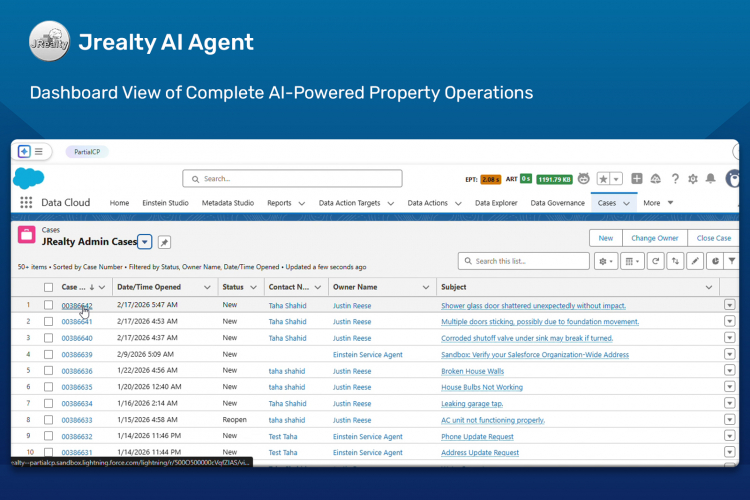Show the charts panel icon
Image resolution: width=750 pixels, height=500 pixels.
(x=715, y=261)
